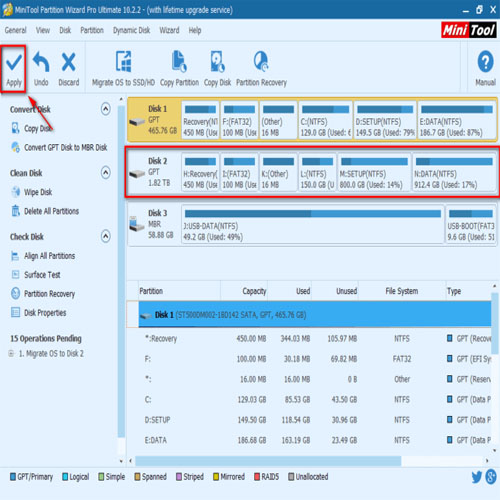Select Disk 1 in the disk map
The image size is (500, 500).
point(154,119)
